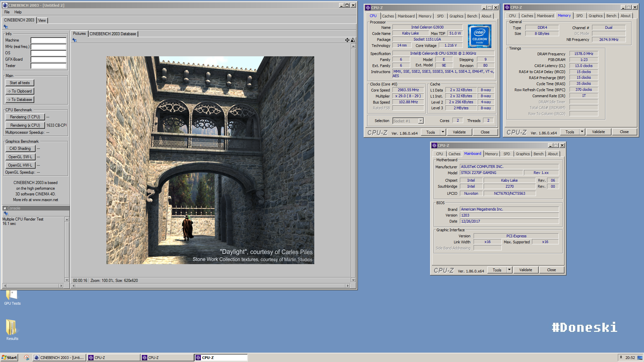Click the console vertical scrollbar up arrow

[x=67, y=220]
